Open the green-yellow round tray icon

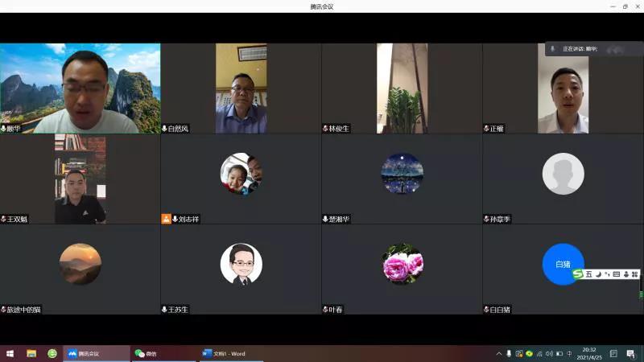[530, 353]
